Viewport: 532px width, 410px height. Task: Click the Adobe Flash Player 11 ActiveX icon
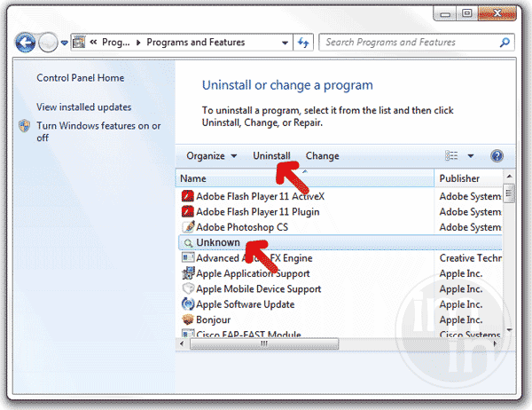pos(187,196)
